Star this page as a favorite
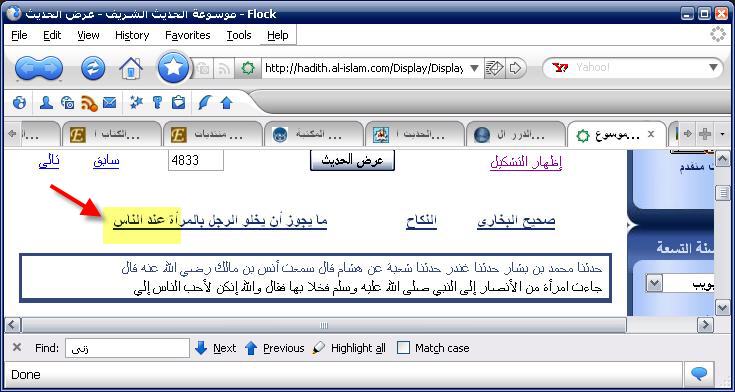This screenshot has height=392, width=735. click(173, 68)
